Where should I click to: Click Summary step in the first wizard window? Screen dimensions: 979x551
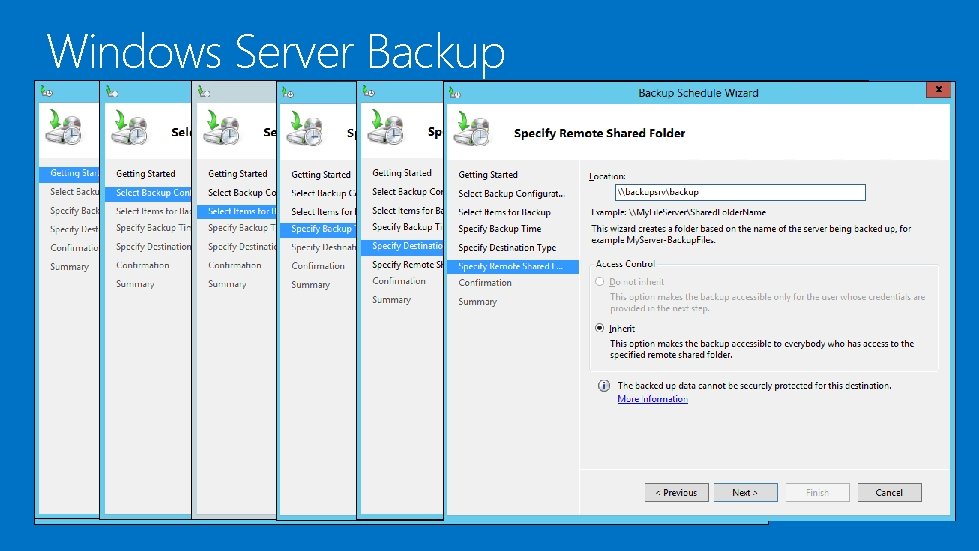pyautogui.click(x=69, y=266)
